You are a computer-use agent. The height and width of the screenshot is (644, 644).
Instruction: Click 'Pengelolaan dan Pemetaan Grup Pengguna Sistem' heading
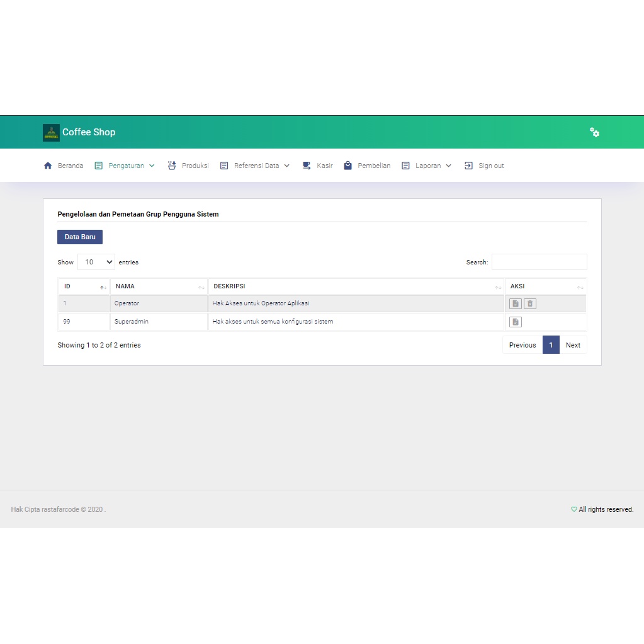click(x=138, y=214)
